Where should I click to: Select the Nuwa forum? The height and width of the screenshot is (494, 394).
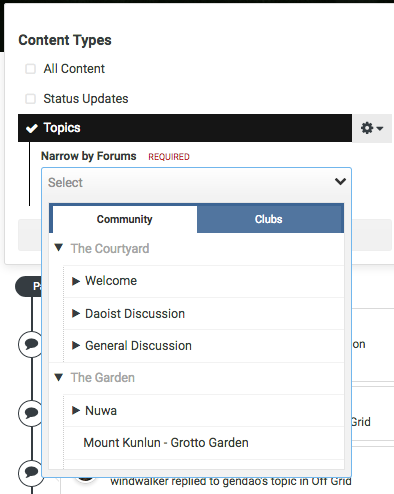101,411
